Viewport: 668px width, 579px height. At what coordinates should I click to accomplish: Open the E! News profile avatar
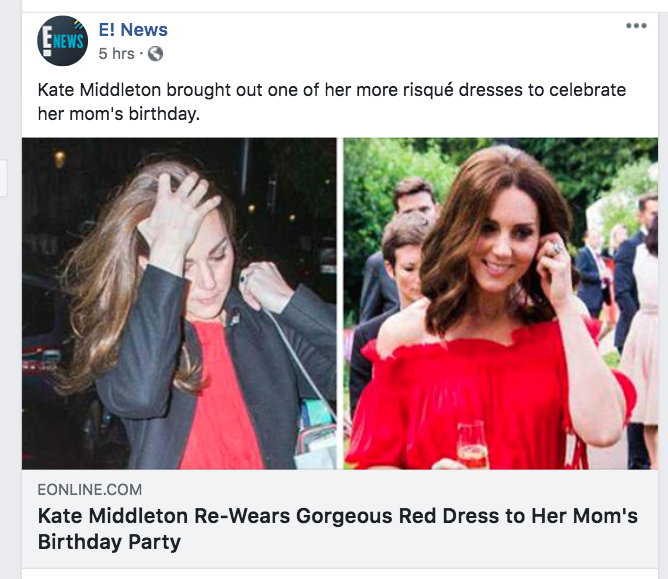(x=62, y=41)
